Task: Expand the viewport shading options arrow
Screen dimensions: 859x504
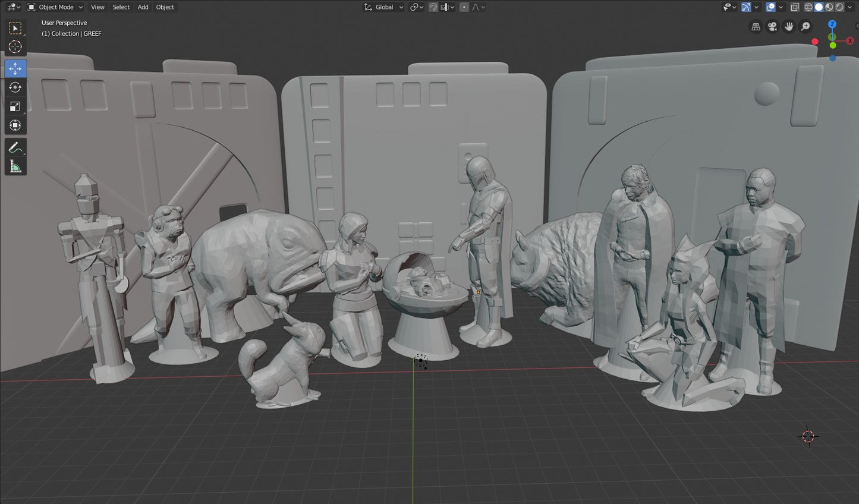Action: [850, 7]
